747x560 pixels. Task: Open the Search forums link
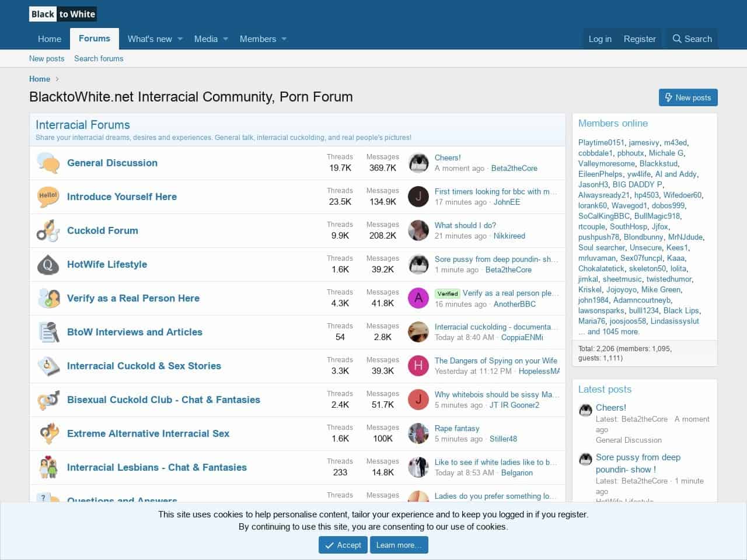click(x=99, y=58)
